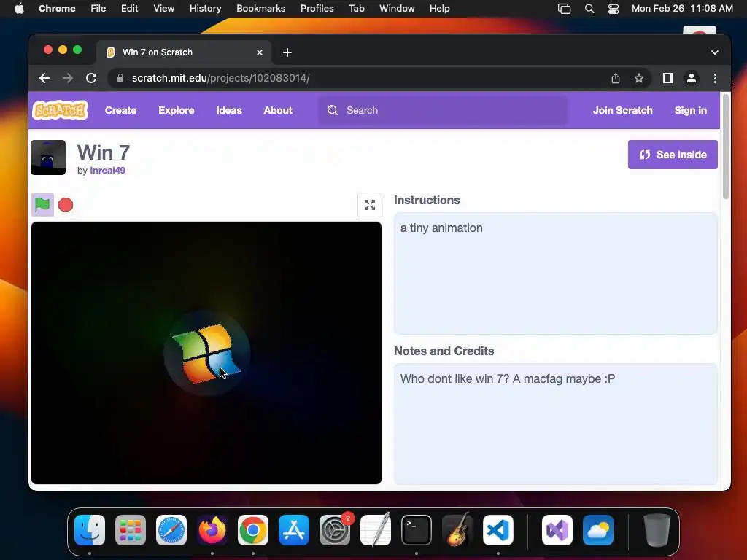Click the page vertical scrollbar

point(726,147)
